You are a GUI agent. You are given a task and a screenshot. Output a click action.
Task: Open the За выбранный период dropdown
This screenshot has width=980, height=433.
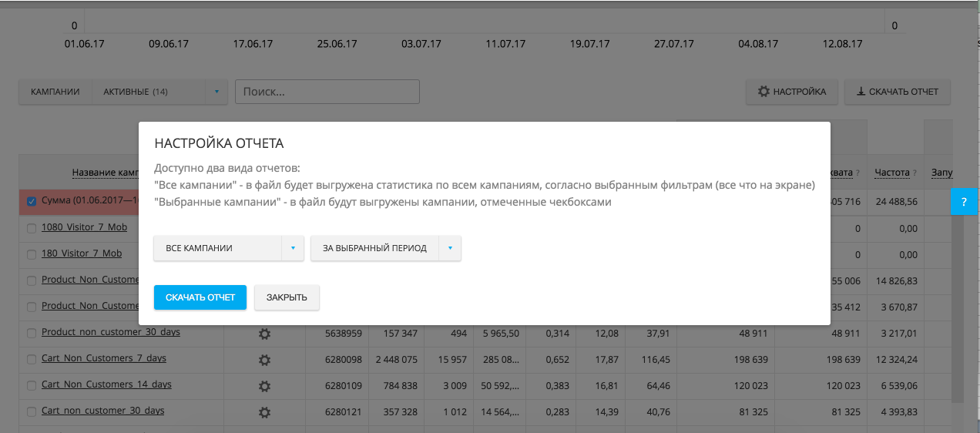(385, 248)
